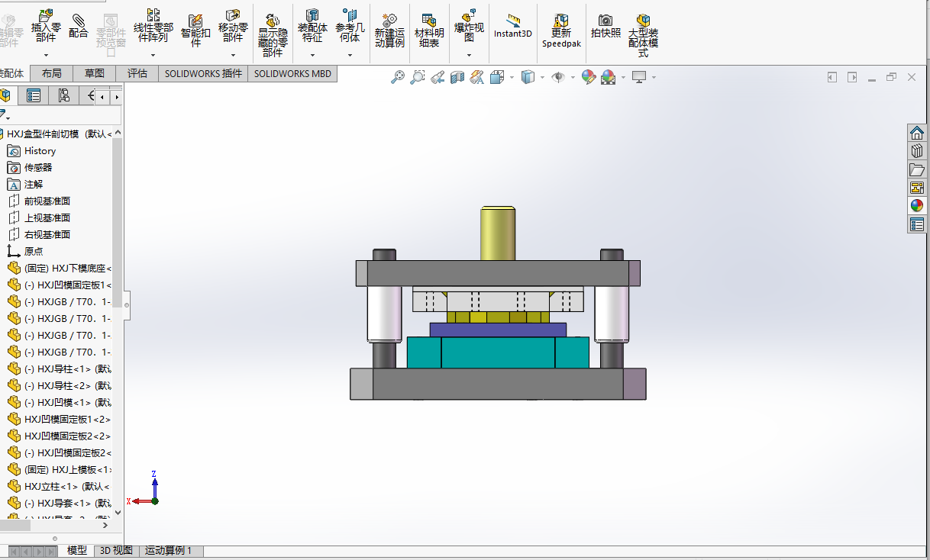Image resolution: width=930 pixels, height=560 pixels.
Task: Click the Move Component (移动零部件) tool
Action: 233,24
